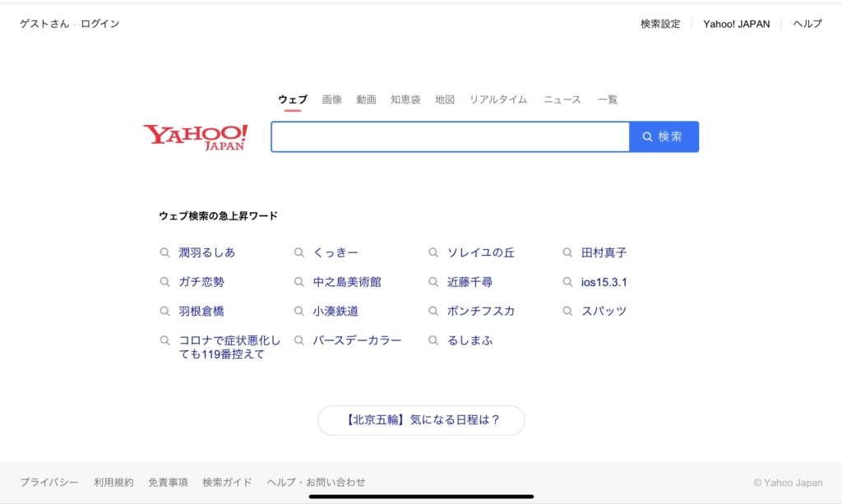Click magnifier icon beside 田村真子
The image size is (842, 504).
pos(567,252)
